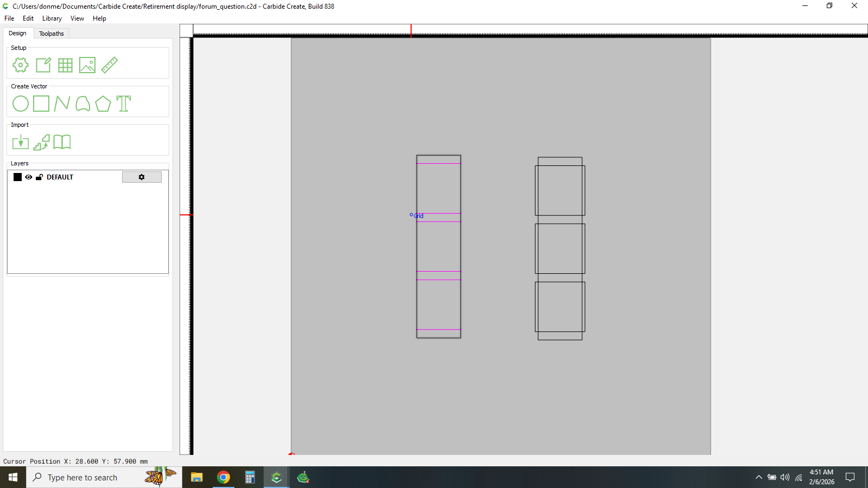Select the Circle vector tool
This screenshot has height=488, width=868.
pyautogui.click(x=21, y=104)
